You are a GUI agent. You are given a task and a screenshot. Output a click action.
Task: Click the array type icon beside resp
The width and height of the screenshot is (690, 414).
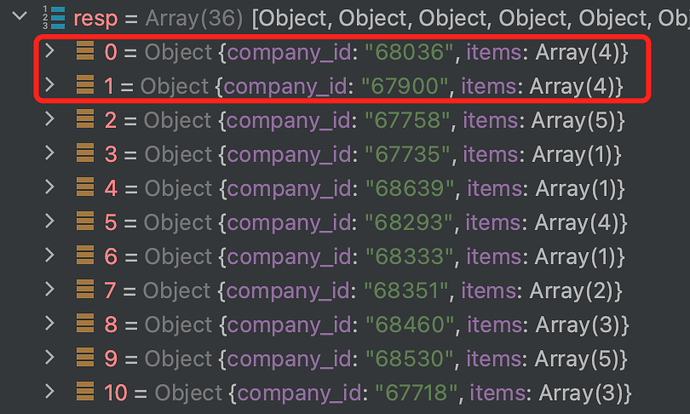tap(58, 17)
